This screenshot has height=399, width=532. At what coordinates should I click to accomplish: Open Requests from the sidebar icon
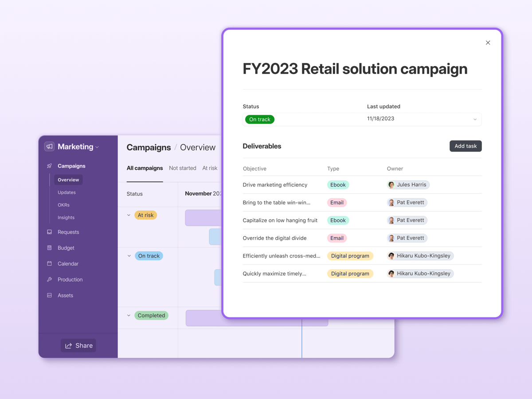point(49,232)
